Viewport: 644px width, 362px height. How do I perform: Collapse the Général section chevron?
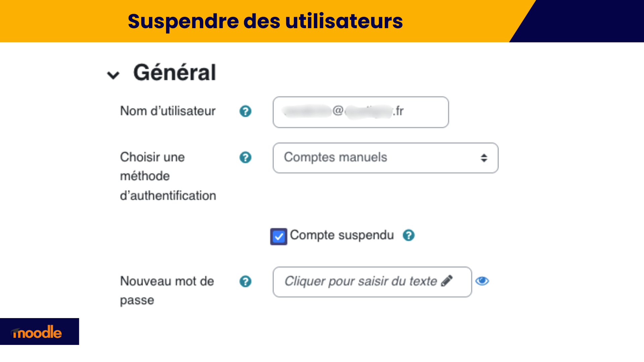113,75
